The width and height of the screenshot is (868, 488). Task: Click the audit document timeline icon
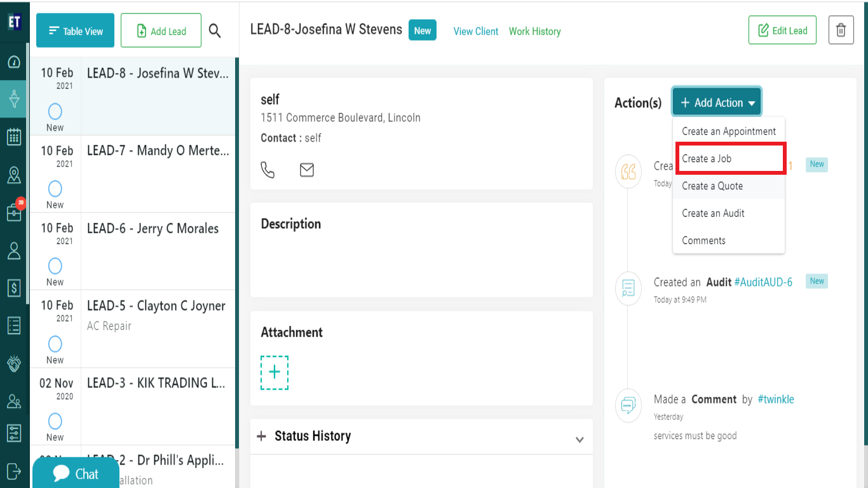pos(628,288)
